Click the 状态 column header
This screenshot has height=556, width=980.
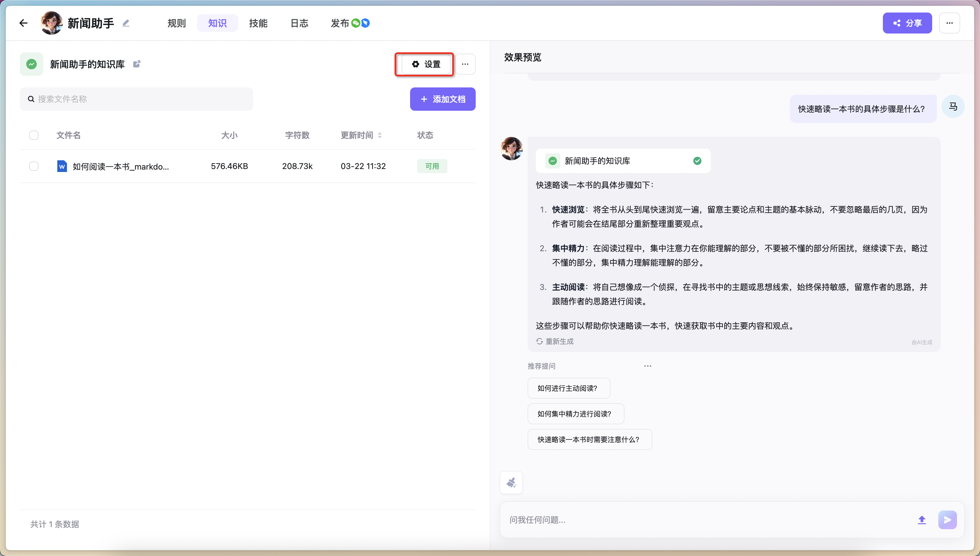pyautogui.click(x=425, y=135)
